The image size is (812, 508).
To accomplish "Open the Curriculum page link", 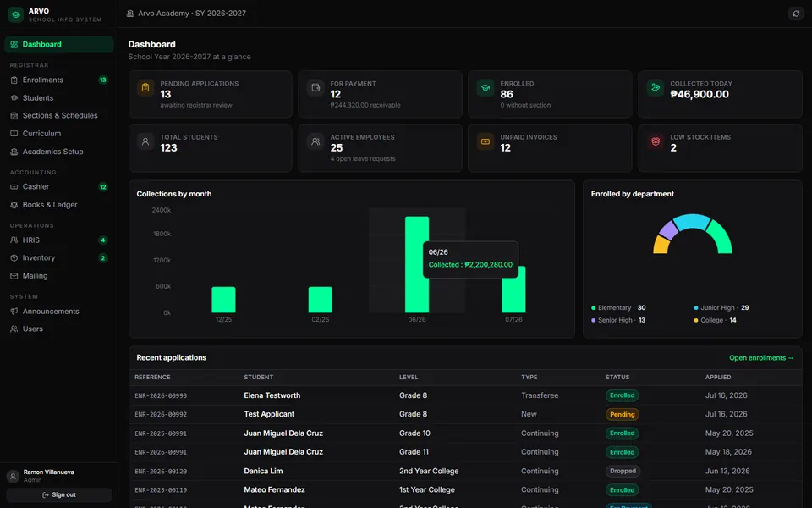I will (x=59, y=134).
